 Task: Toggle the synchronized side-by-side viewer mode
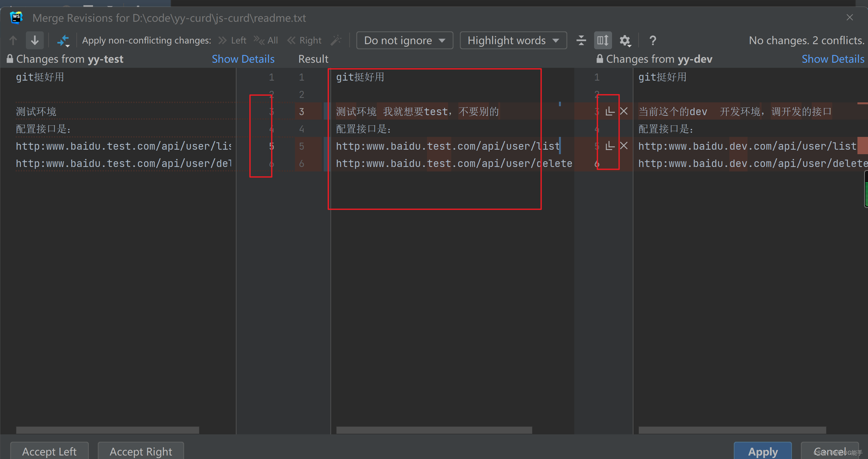click(603, 40)
